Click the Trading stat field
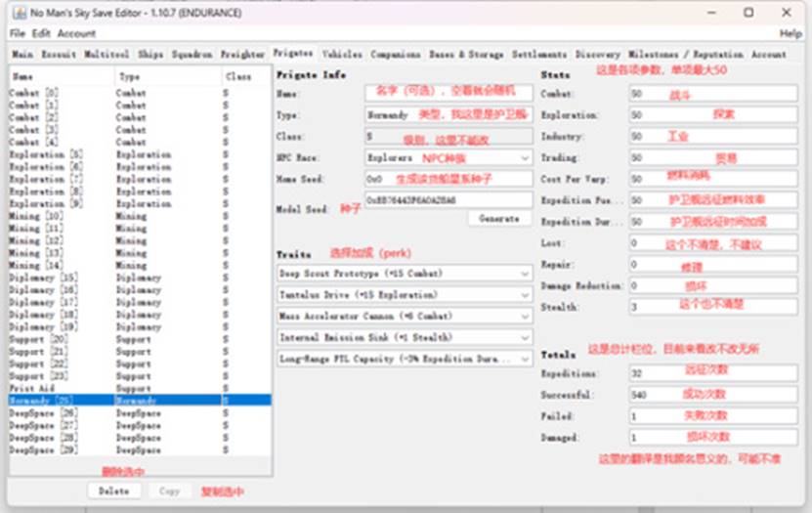This screenshot has height=513, width=812. point(713,158)
